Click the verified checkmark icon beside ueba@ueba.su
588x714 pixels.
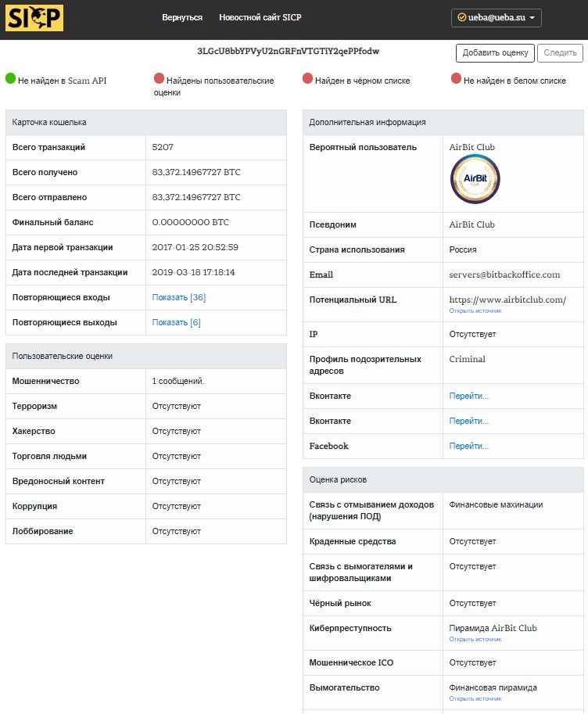pos(461,18)
